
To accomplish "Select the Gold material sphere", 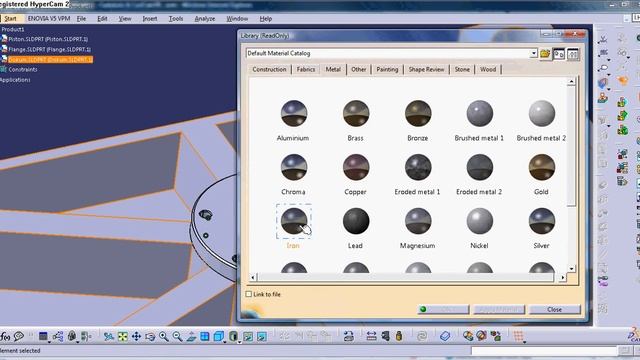I will tap(542, 167).
